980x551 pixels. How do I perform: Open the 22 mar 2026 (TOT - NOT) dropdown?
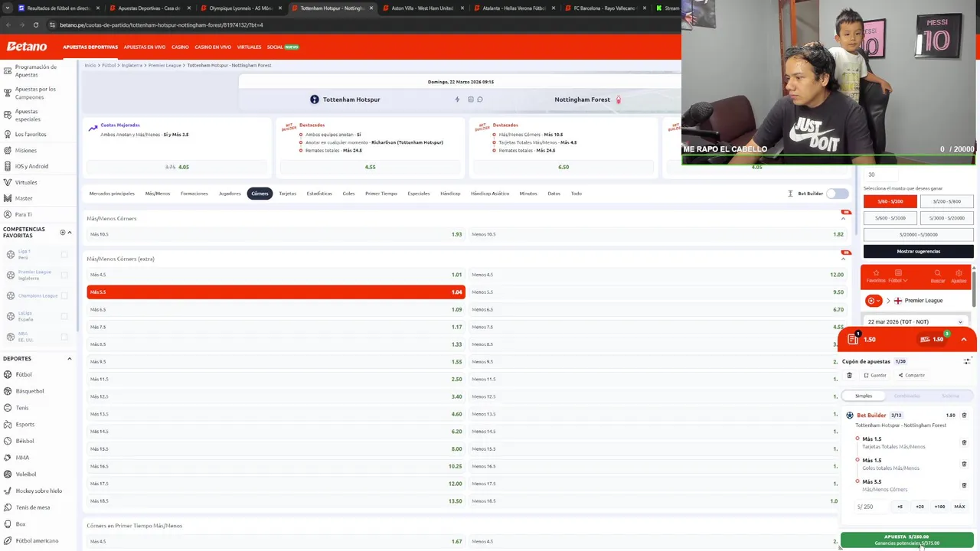[916, 322]
